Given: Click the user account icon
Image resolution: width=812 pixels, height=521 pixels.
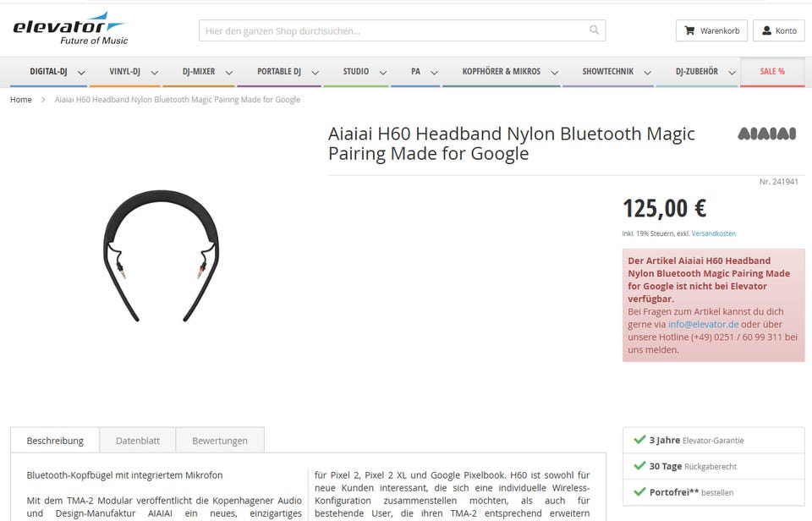Looking at the screenshot, I should pyautogui.click(x=766, y=30).
